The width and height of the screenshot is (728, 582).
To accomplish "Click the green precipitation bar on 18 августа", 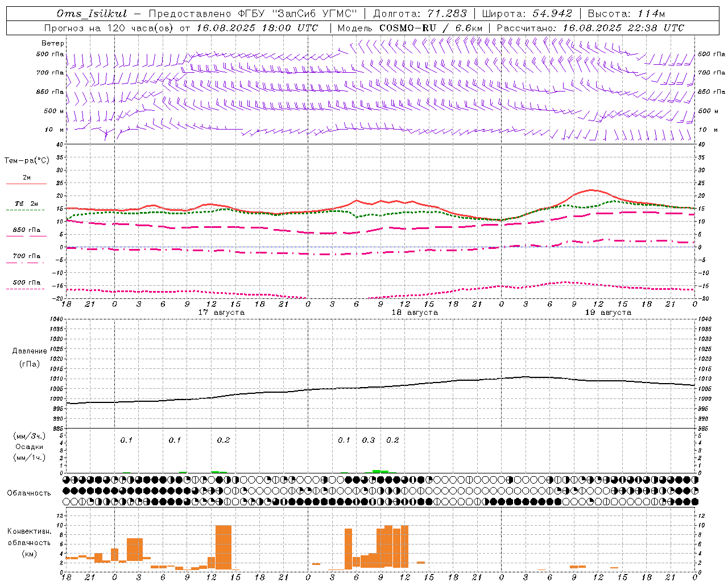I will (x=380, y=471).
